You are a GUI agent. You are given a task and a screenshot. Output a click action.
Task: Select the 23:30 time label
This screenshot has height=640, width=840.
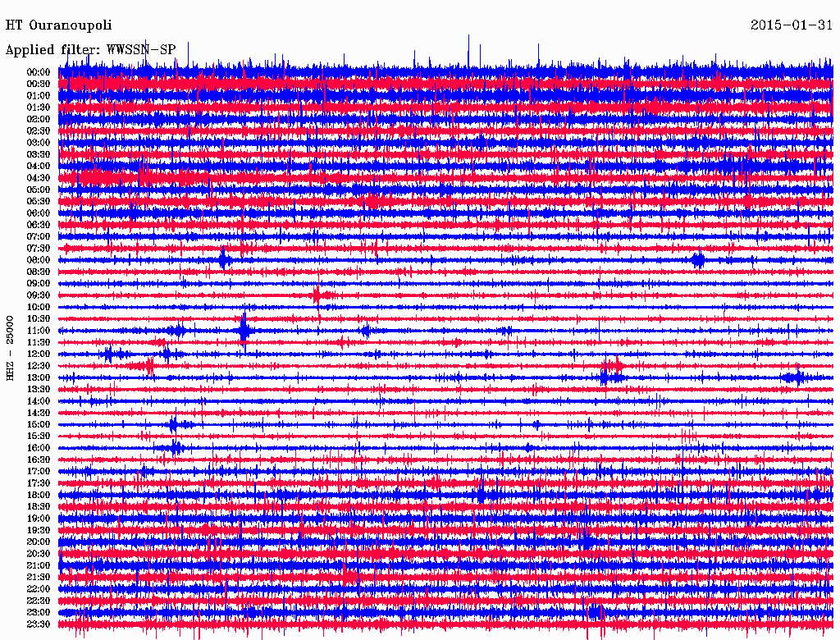coord(39,624)
